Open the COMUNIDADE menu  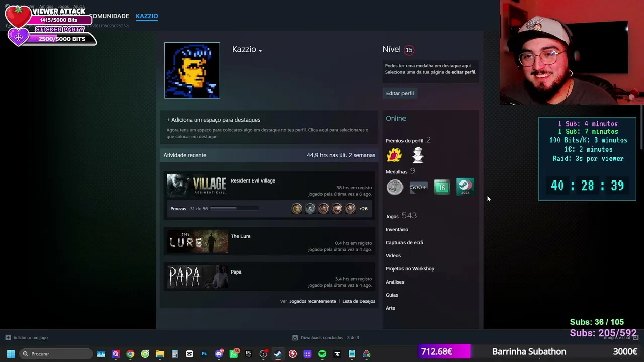pyautogui.click(x=109, y=16)
